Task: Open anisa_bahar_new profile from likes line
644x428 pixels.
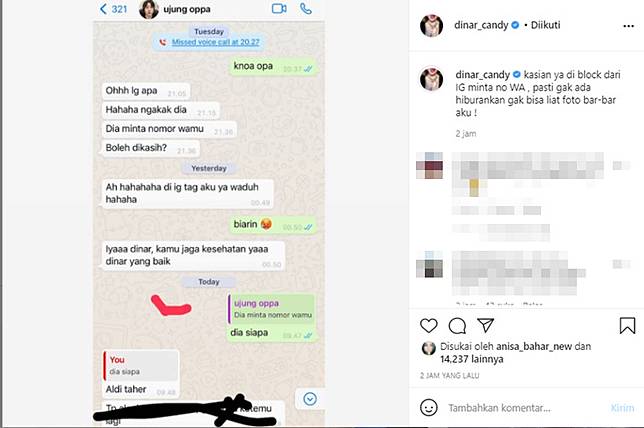Action: tap(534, 346)
